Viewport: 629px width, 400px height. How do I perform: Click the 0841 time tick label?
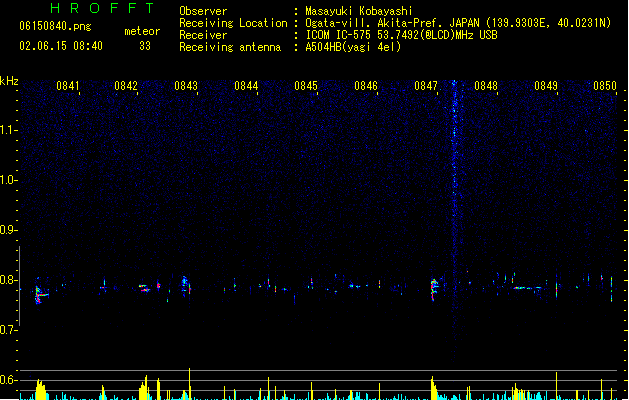pos(67,86)
